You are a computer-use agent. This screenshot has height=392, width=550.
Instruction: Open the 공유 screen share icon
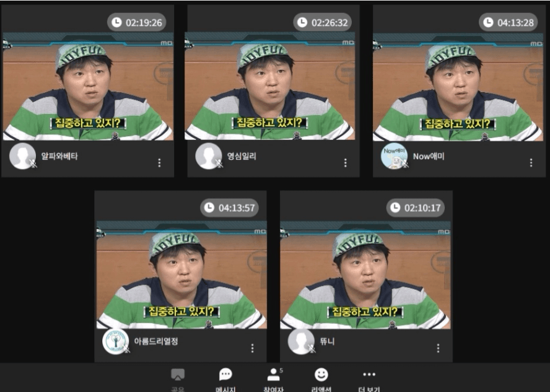pos(178,375)
